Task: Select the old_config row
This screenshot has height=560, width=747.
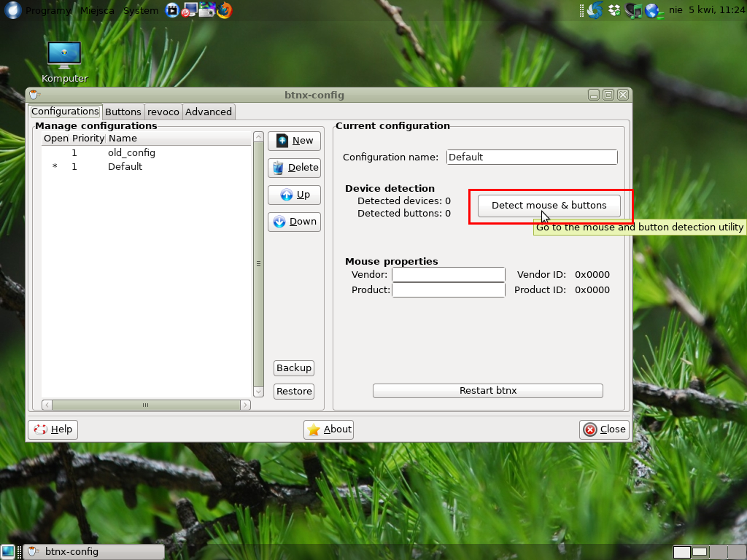Action: click(x=146, y=153)
